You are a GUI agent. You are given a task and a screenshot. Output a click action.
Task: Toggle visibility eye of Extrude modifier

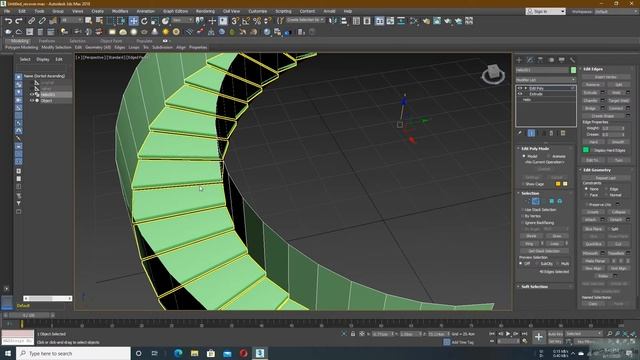point(520,94)
